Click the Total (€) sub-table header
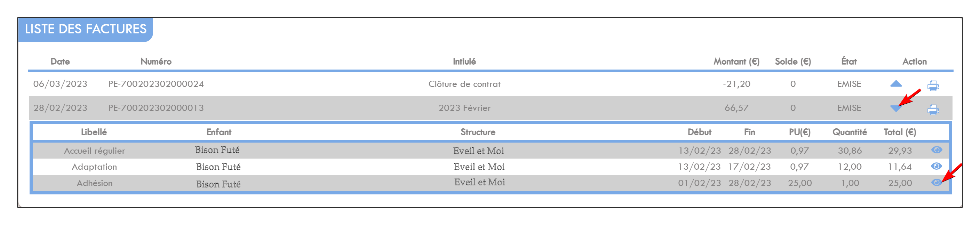 tap(900, 132)
